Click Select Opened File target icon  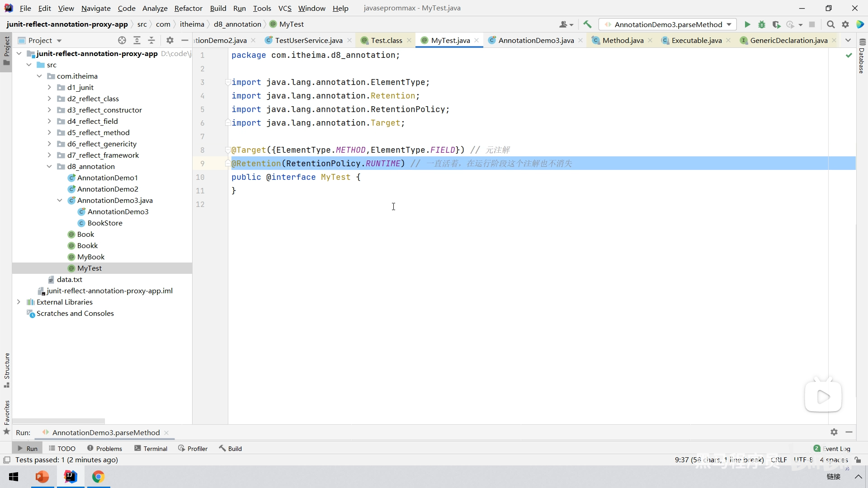click(122, 40)
